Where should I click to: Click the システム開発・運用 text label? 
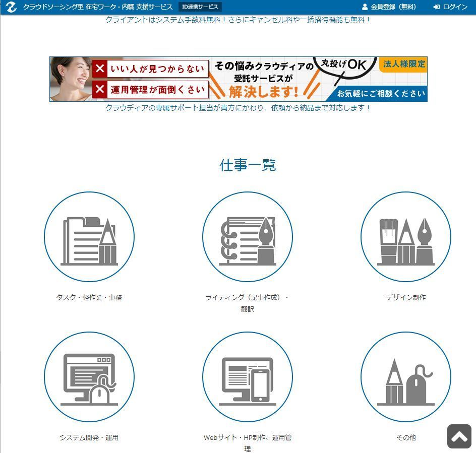pyautogui.click(x=89, y=437)
